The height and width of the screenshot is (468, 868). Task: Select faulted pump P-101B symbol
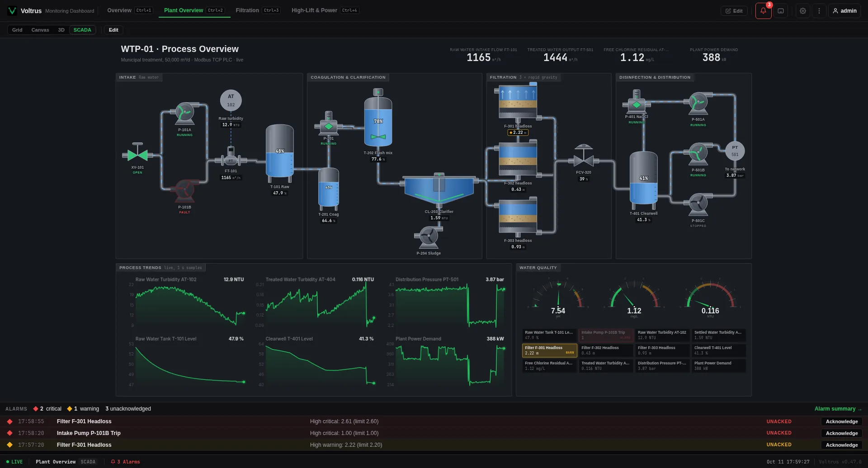tap(184, 191)
